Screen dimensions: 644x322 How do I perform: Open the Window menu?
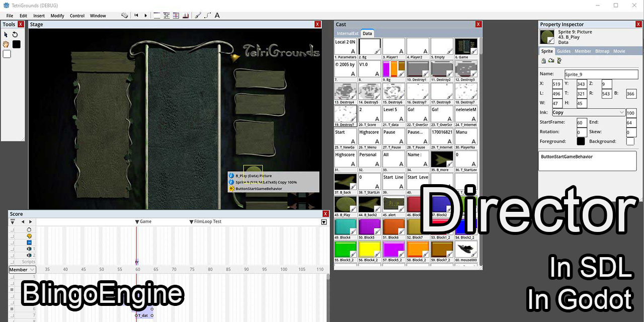pos(98,16)
